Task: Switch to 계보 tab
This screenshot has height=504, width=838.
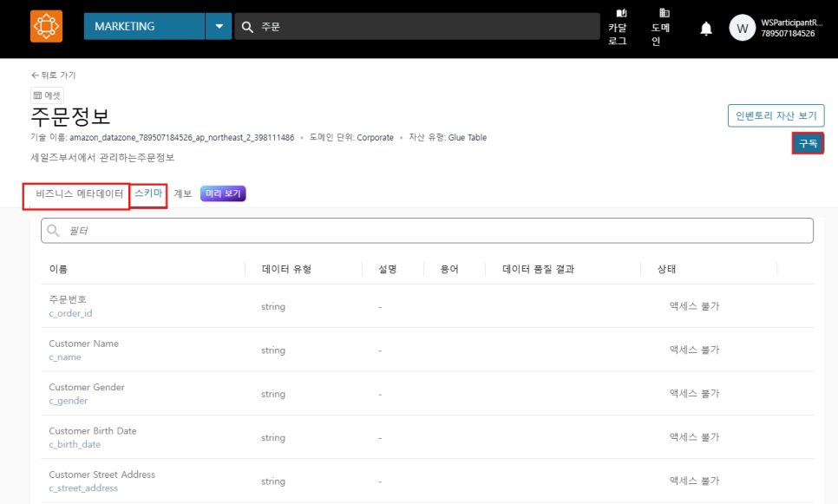Action: [x=182, y=193]
